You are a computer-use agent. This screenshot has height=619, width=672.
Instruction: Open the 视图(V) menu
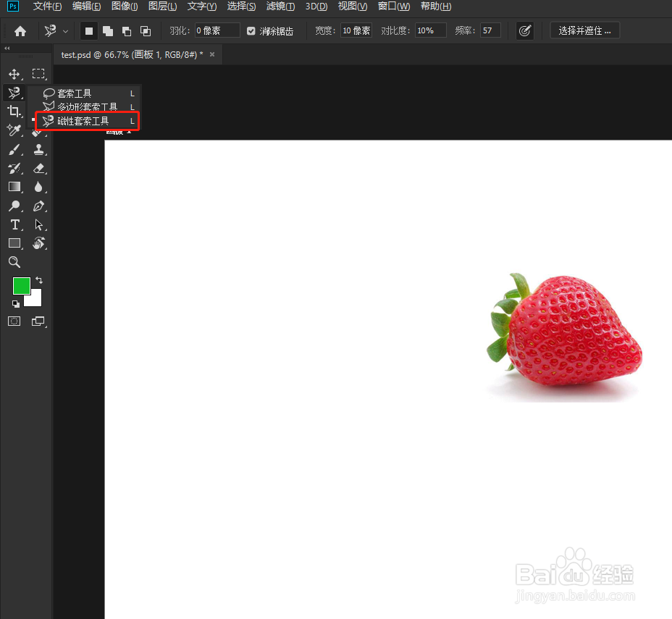(x=352, y=7)
